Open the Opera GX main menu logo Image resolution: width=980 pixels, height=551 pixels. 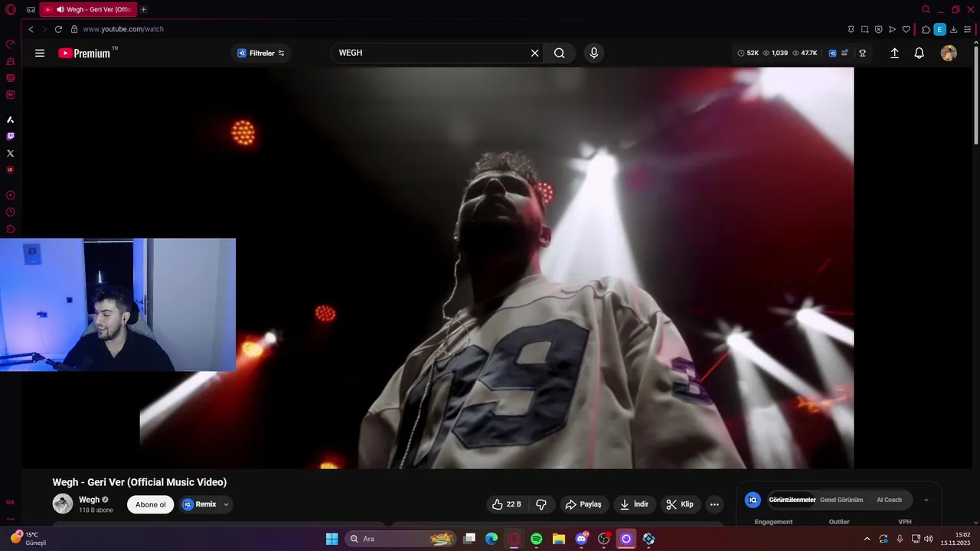tap(11, 9)
